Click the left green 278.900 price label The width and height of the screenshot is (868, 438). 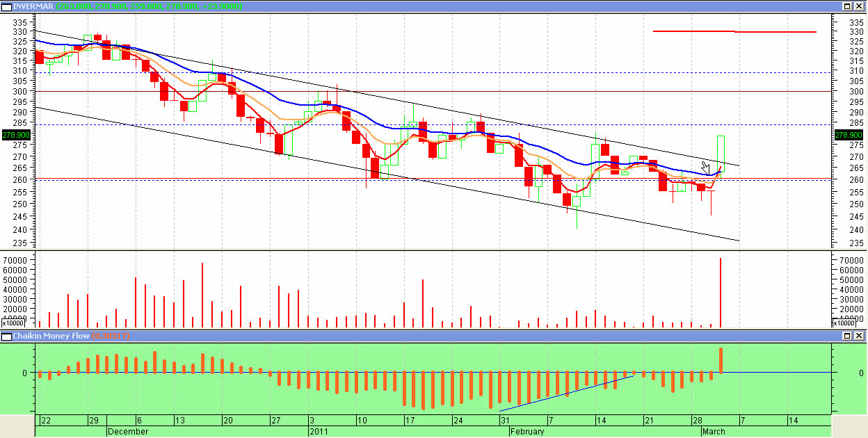[16, 135]
